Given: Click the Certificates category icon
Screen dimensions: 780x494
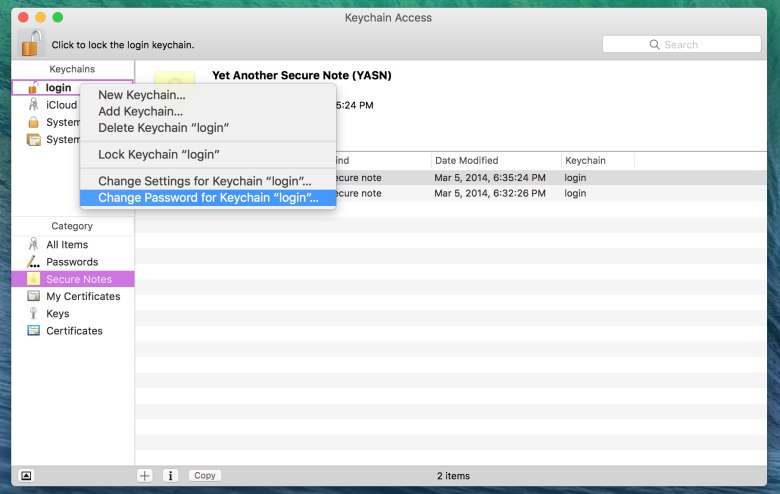Looking at the screenshot, I should tap(34, 331).
